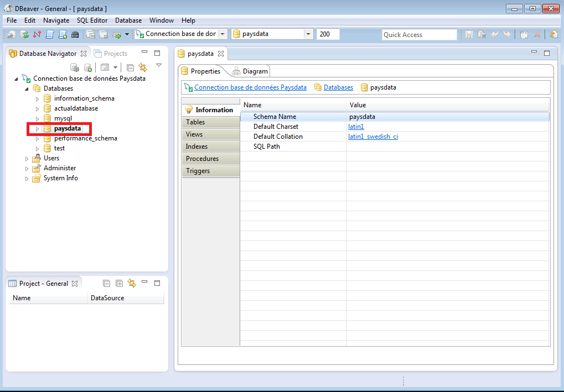
Task: Click the Save floppy disk icon
Action: [x=469, y=34]
